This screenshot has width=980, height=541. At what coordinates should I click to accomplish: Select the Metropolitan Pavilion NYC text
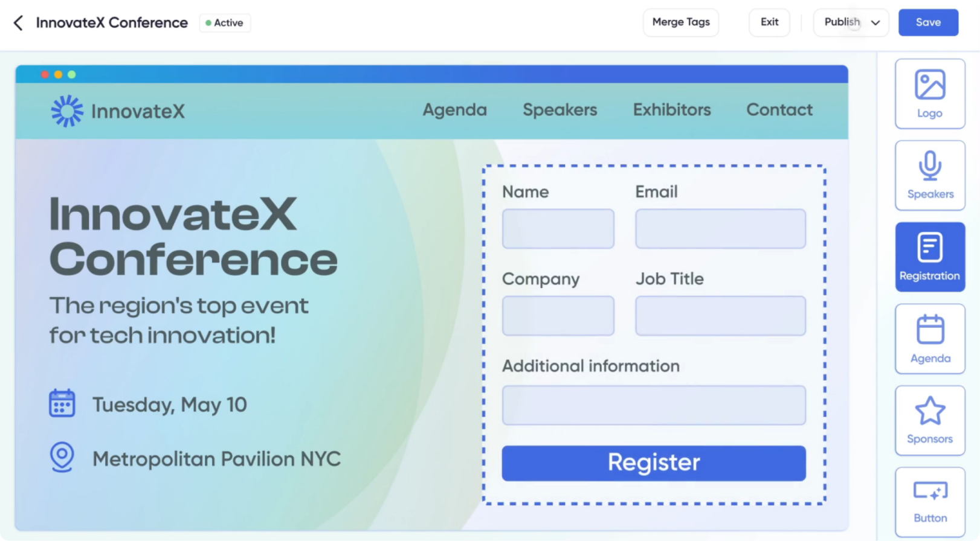point(216,459)
